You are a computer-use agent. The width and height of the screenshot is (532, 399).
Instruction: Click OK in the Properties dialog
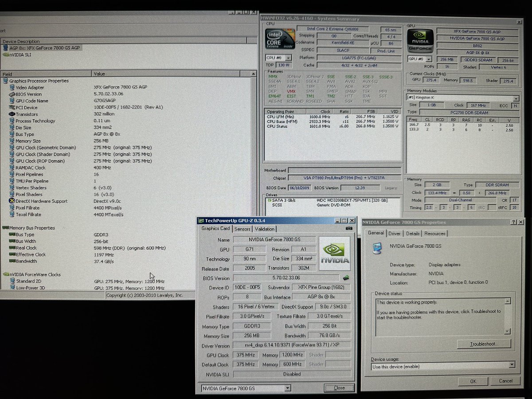pos(473,381)
